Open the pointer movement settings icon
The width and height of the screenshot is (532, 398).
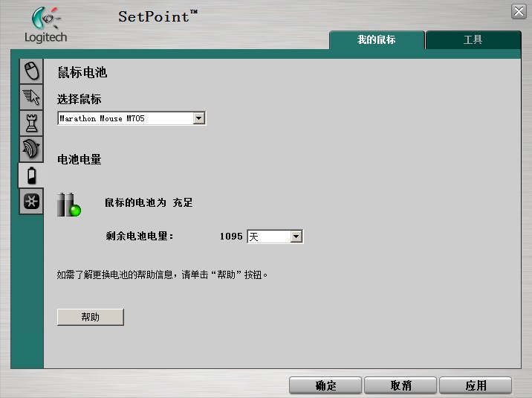(31, 97)
